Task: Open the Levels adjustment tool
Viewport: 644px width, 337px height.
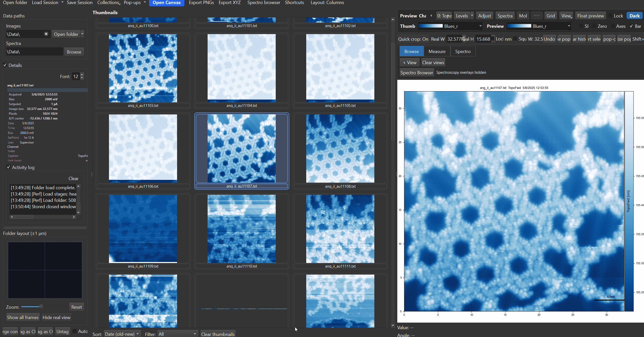Action: click(x=461, y=15)
